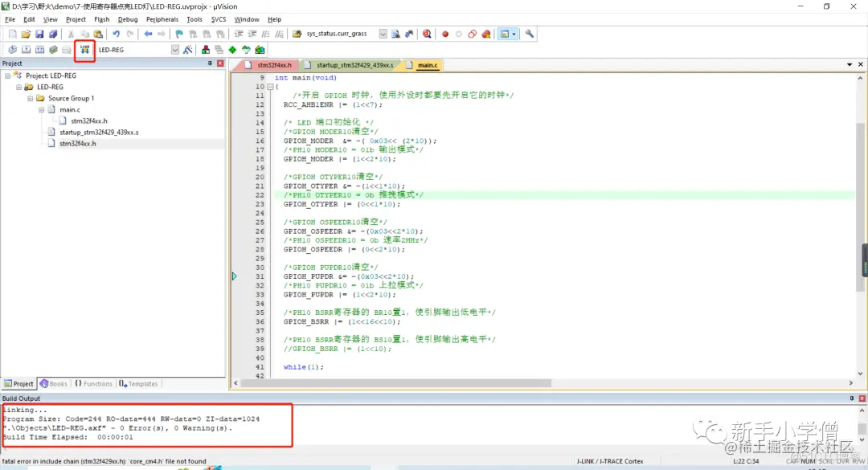868x470 pixels.
Task: Insert a bookmark with the blue flag icon
Action: click(x=179, y=34)
